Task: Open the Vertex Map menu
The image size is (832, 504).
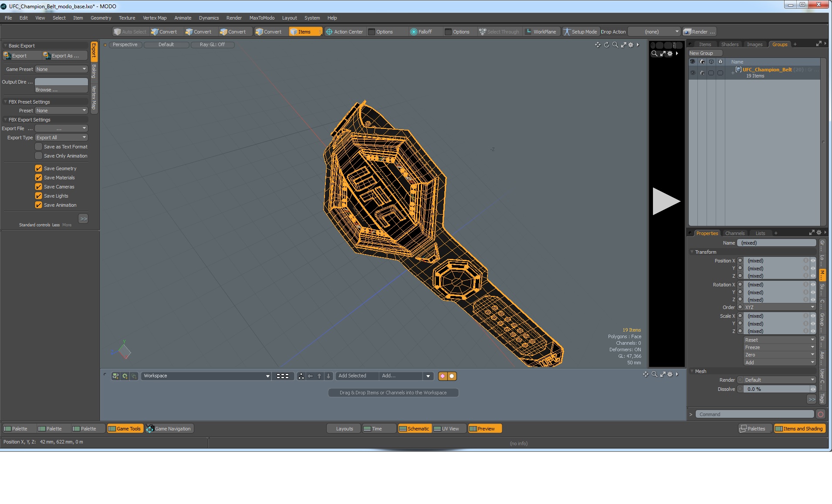Action: click(x=155, y=18)
